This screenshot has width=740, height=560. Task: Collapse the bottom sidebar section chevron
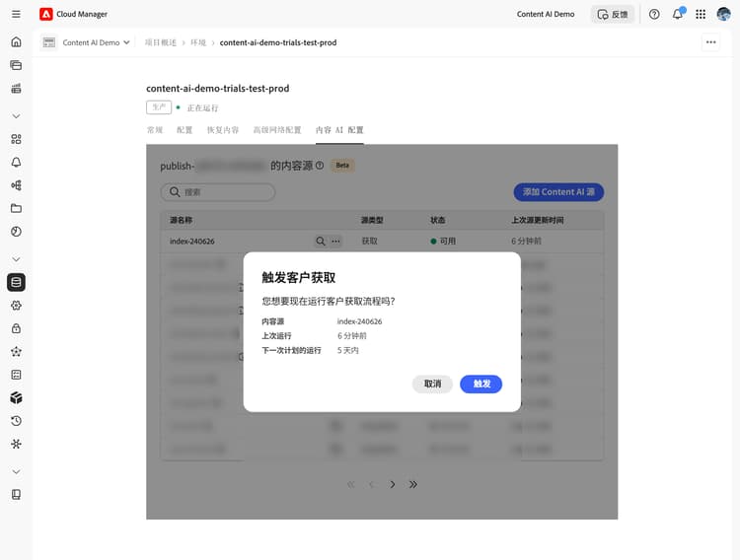[16, 472]
